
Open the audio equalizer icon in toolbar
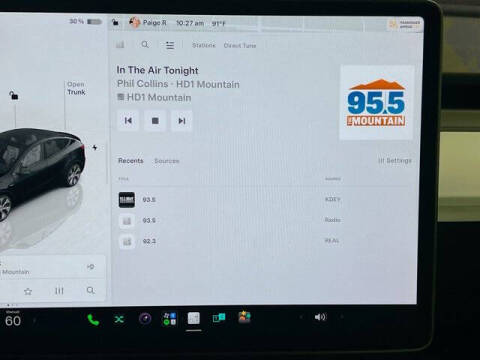pyautogui.click(x=120, y=45)
